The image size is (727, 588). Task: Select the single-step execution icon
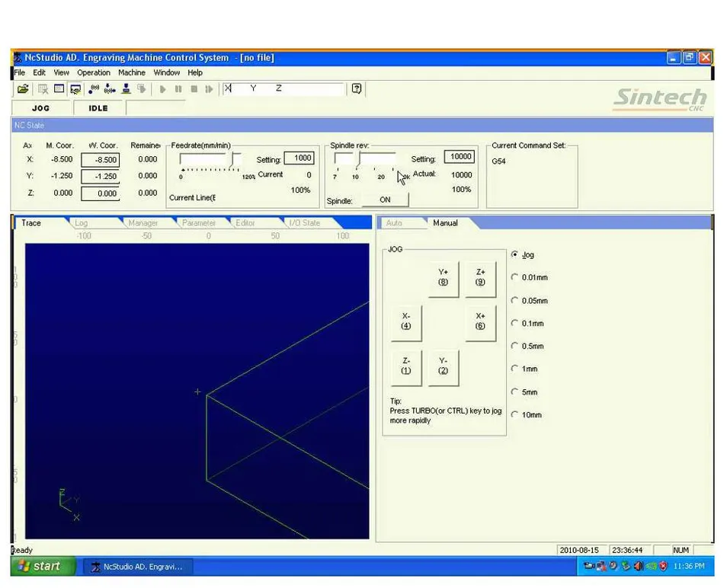208,89
